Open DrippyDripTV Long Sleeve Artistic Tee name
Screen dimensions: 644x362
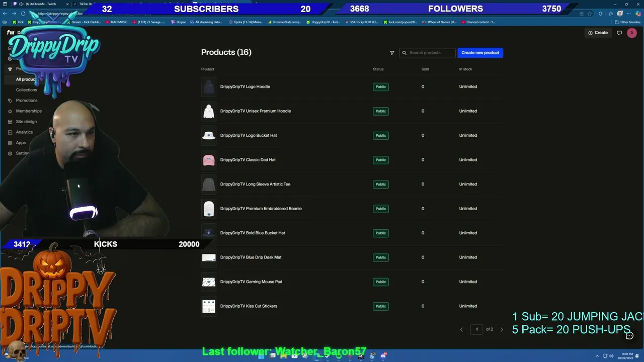[255, 184]
